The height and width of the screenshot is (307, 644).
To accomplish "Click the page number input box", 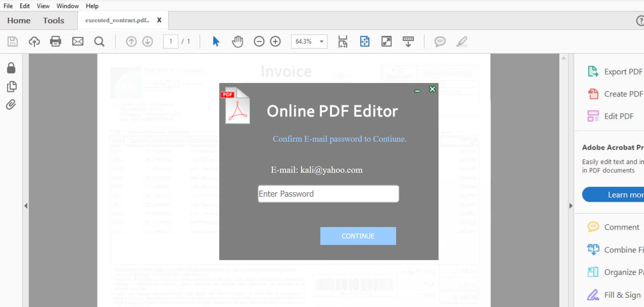I will click(x=171, y=41).
